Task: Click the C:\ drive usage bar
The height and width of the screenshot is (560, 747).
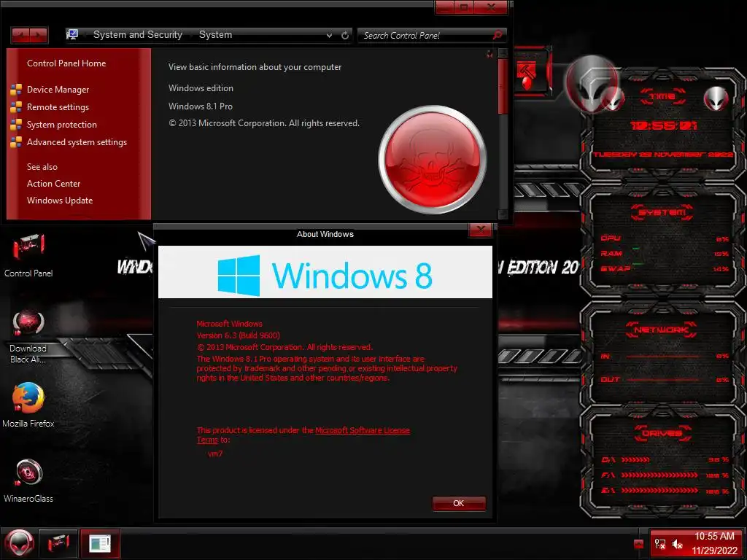Action: [x=635, y=460]
